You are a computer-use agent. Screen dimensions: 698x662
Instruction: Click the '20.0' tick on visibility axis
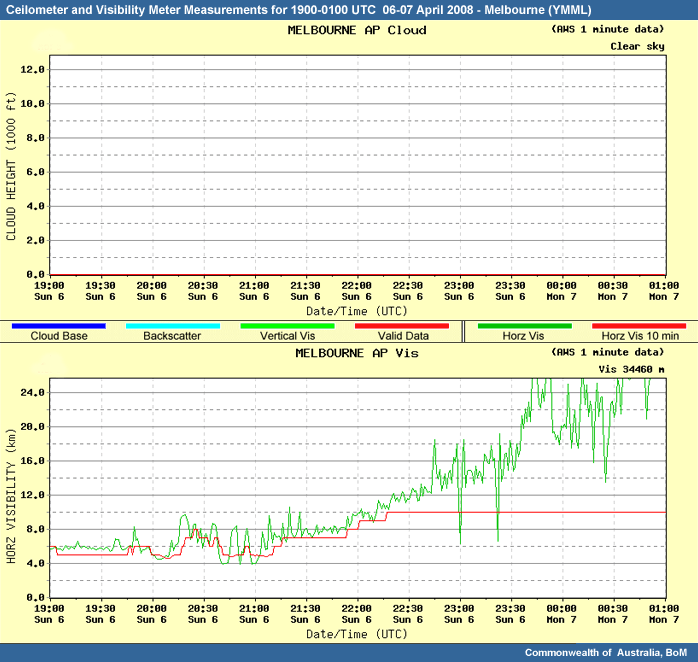(32, 427)
